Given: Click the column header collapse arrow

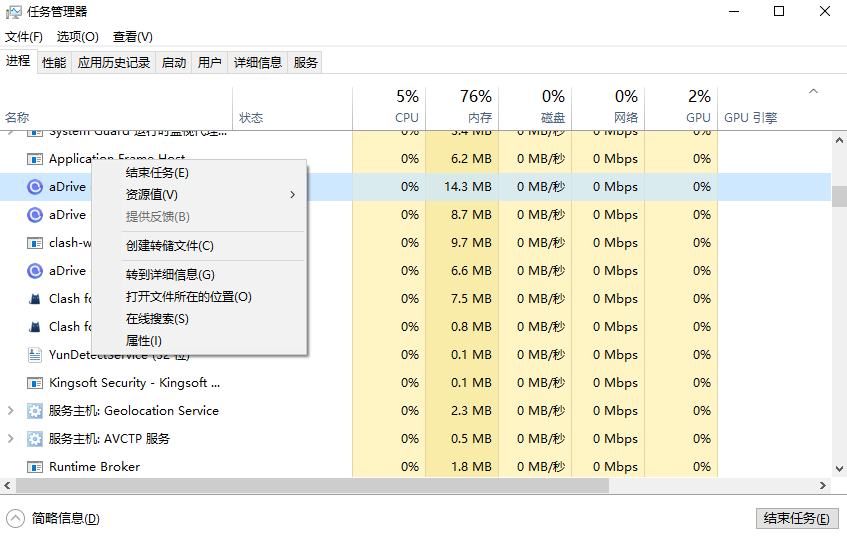Looking at the screenshot, I should pyautogui.click(x=814, y=91).
